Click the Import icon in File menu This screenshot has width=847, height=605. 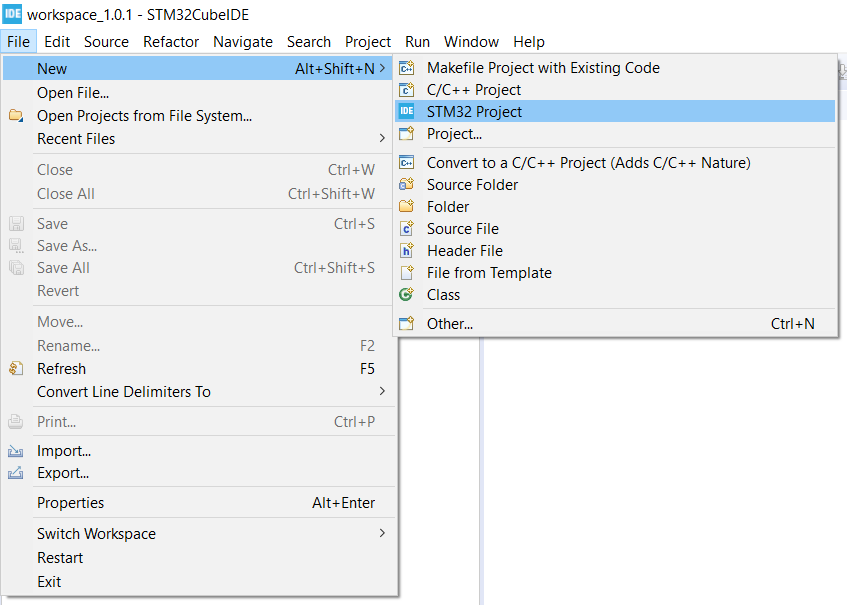click(x=16, y=451)
